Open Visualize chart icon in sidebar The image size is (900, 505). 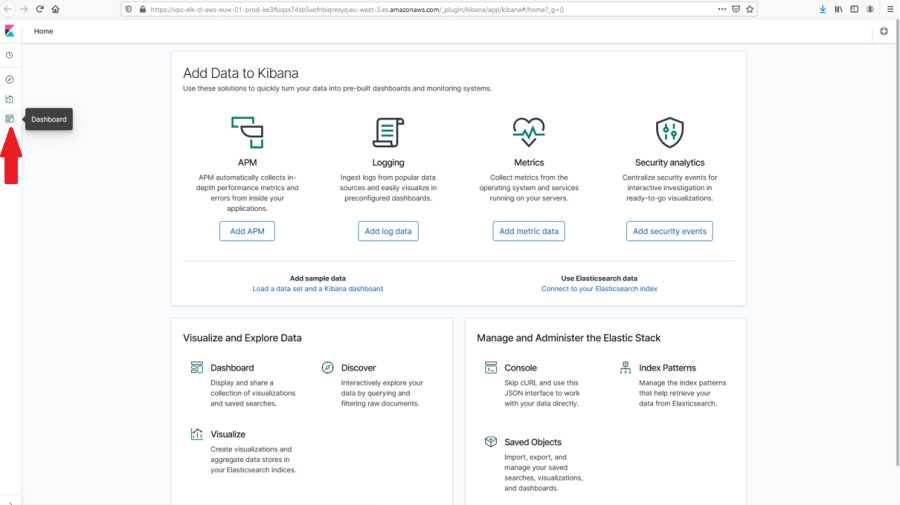10,99
